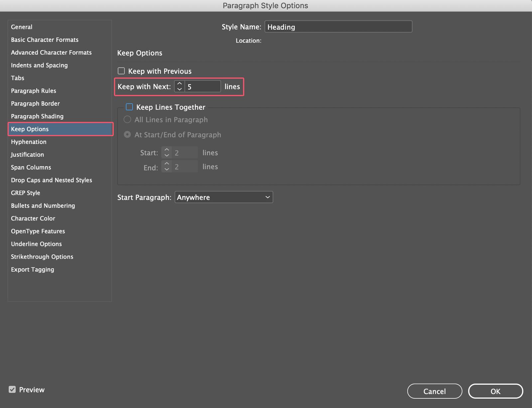Viewport: 532px width, 408px height.
Task: Check the Keep Lines Together option
Action: coord(129,107)
